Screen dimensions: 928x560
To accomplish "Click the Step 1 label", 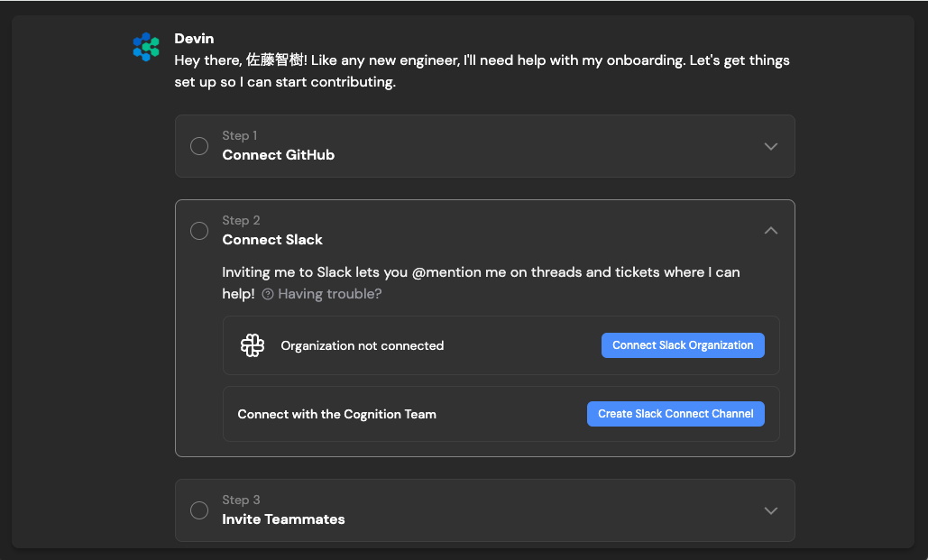I will 240,135.
